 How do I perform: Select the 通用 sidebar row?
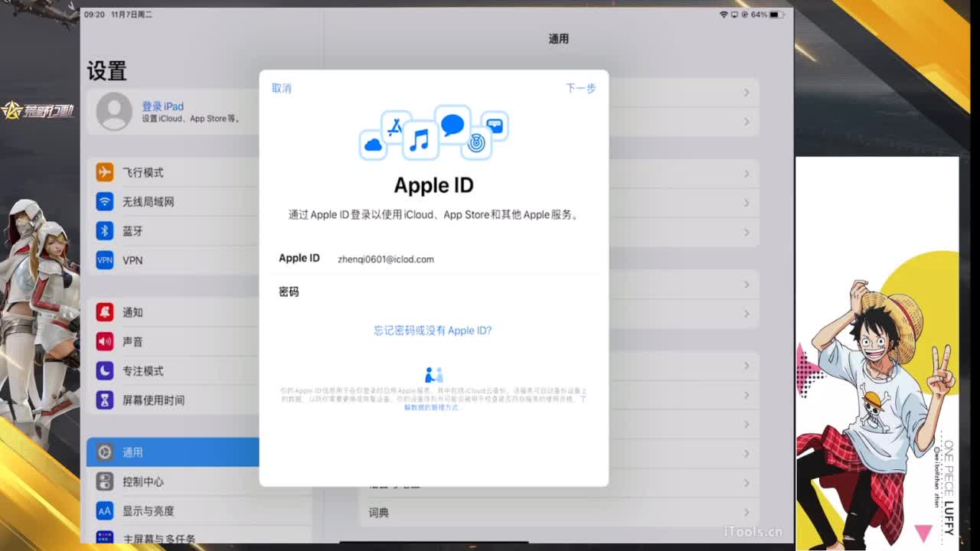tap(173, 452)
